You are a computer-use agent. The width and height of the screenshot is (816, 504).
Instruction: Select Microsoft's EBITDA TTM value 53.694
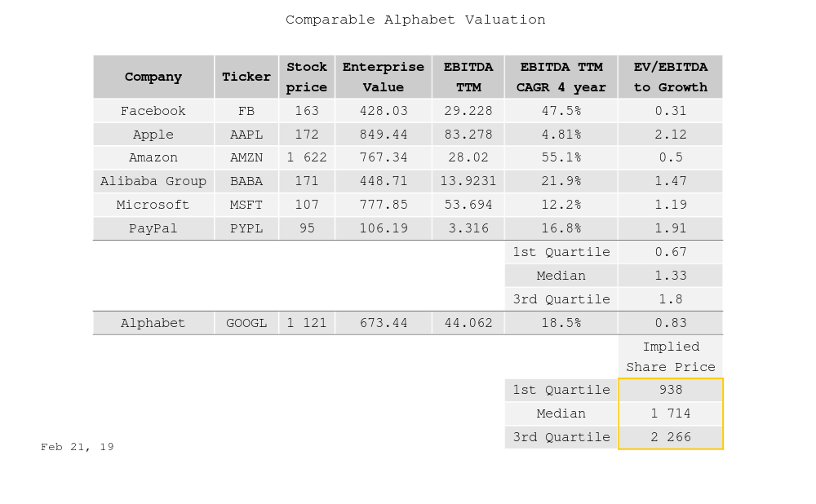point(468,205)
